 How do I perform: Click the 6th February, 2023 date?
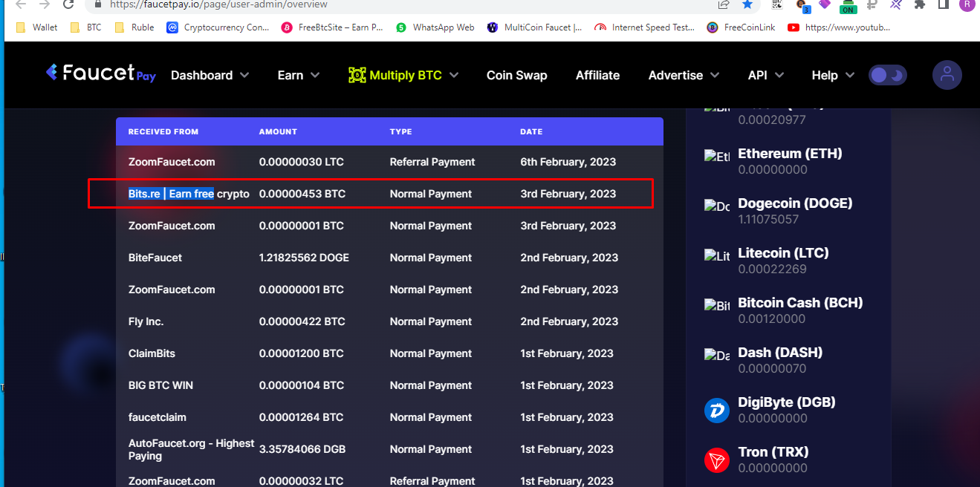tap(568, 162)
